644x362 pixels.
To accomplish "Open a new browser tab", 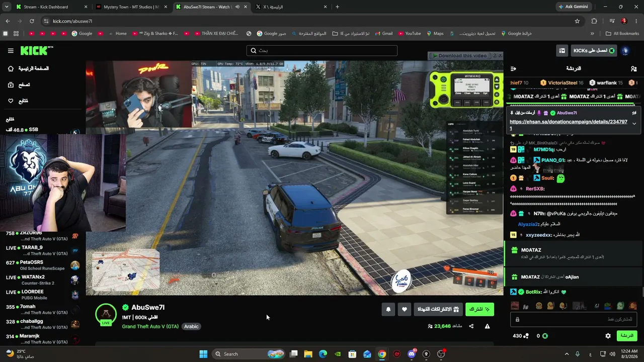I will [337, 7].
